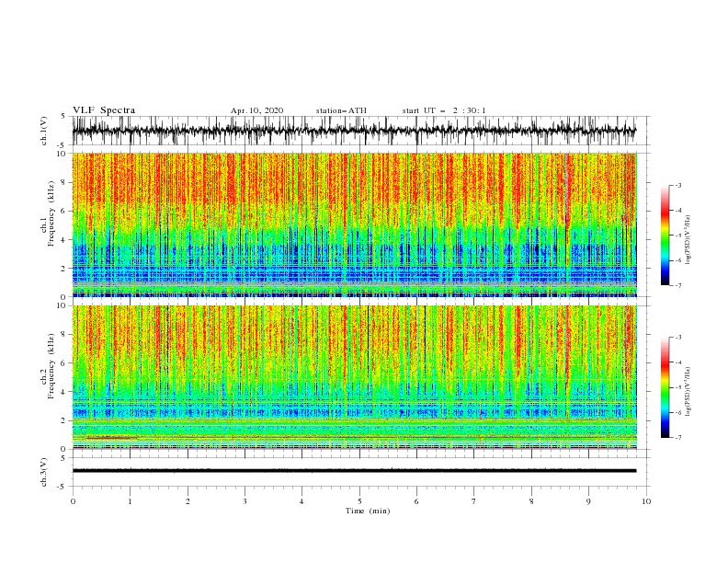The height and width of the screenshot is (563, 728).
Task: Click time-axis tick label 0
Action: [73, 501]
